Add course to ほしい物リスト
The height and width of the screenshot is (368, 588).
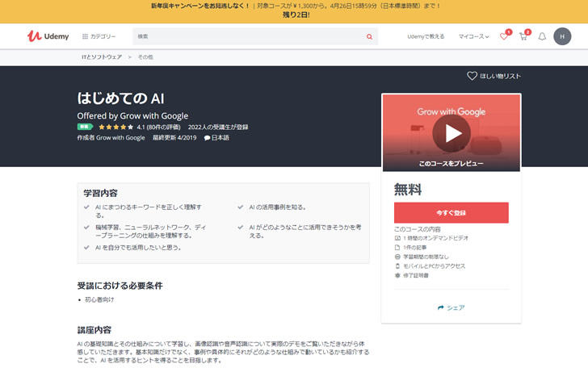(x=493, y=76)
